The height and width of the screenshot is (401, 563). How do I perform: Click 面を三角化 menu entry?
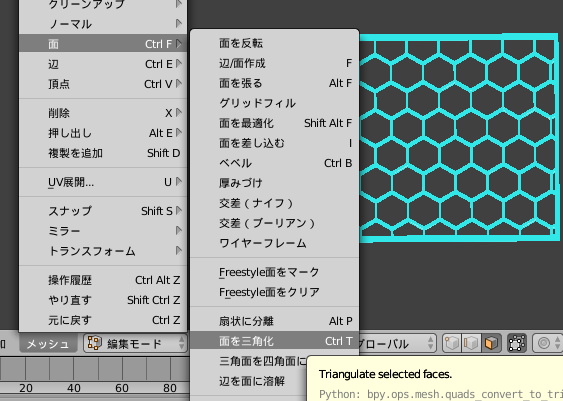click(x=275, y=341)
